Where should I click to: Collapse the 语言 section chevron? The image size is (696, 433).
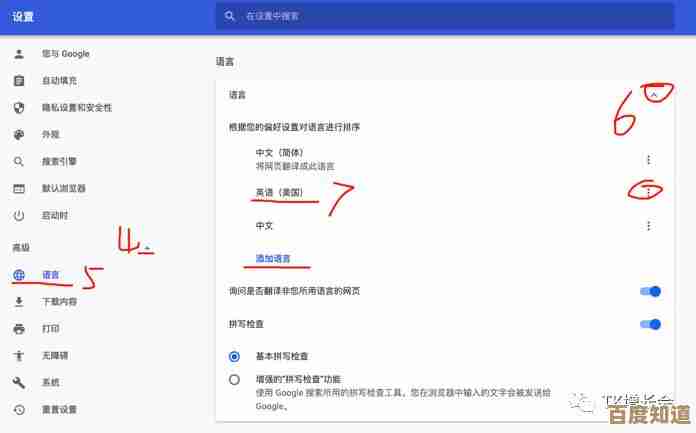(654, 95)
